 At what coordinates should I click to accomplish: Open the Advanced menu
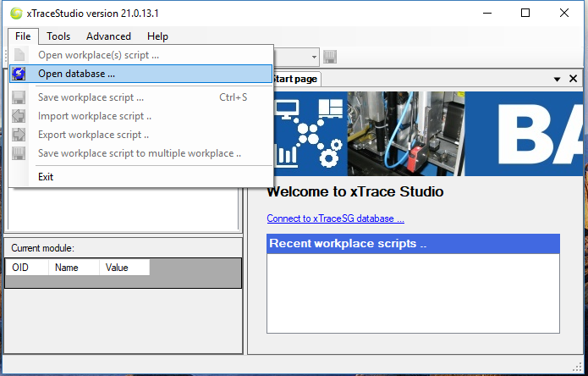[108, 36]
